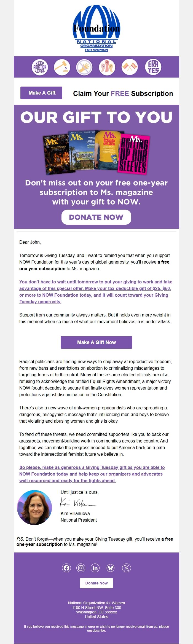Click the NOW Foundation logo
Screen dimensions: 193x644
point(96,29)
